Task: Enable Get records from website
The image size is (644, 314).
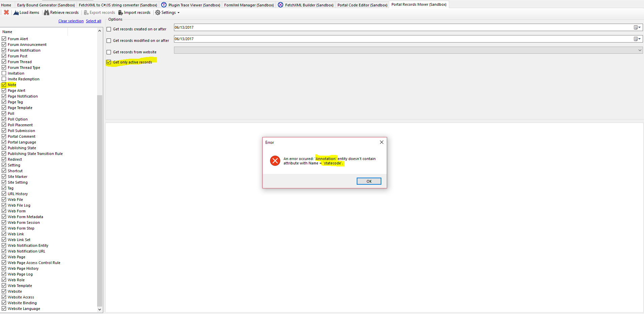Action: click(109, 52)
